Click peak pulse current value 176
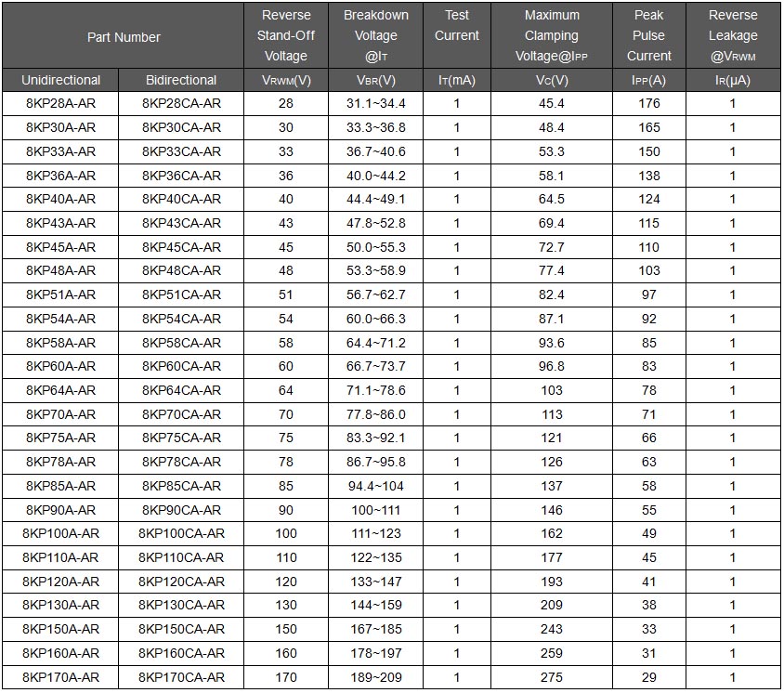 648,103
